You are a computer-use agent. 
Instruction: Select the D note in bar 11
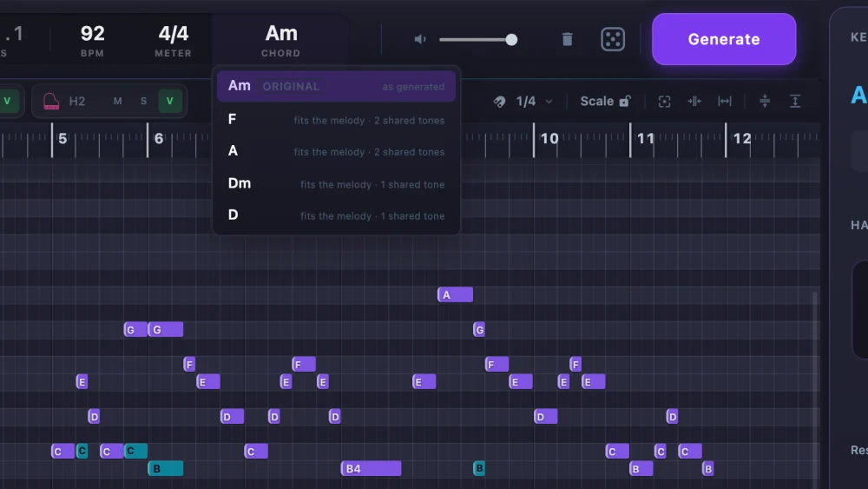[x=672, y=416]
